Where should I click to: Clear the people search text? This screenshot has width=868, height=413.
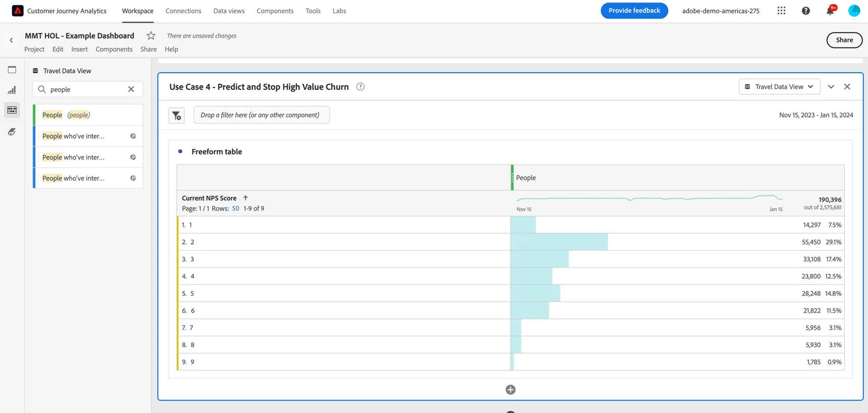[x=131, y=89]
